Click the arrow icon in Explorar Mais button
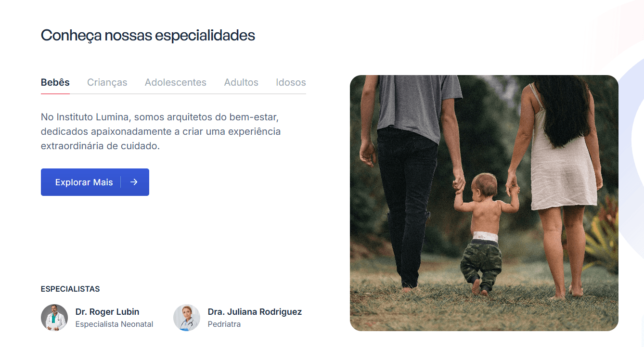The height and width of the screenshot is (347, 644). coord(134,182)
